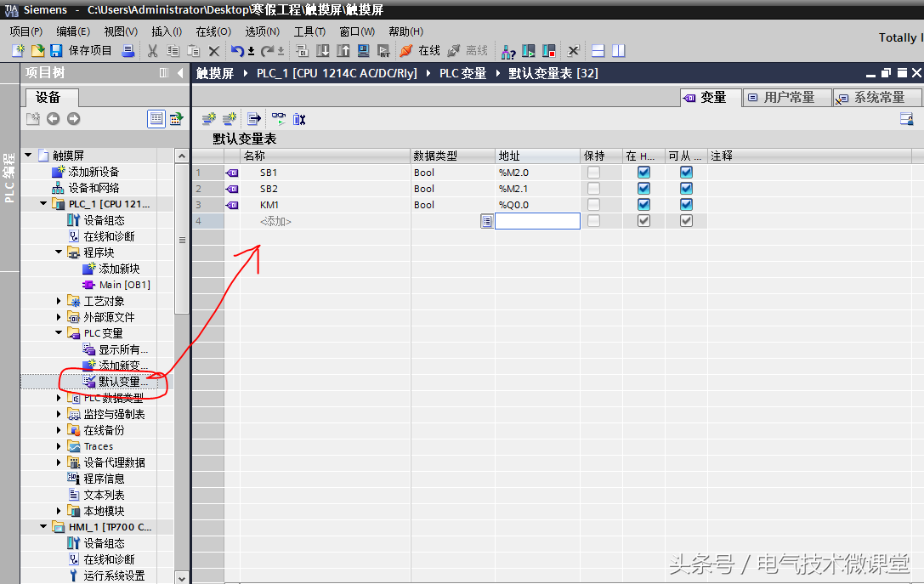Click the Start simulation icon
Screen dimensions: 924x584
pos(364,51)
